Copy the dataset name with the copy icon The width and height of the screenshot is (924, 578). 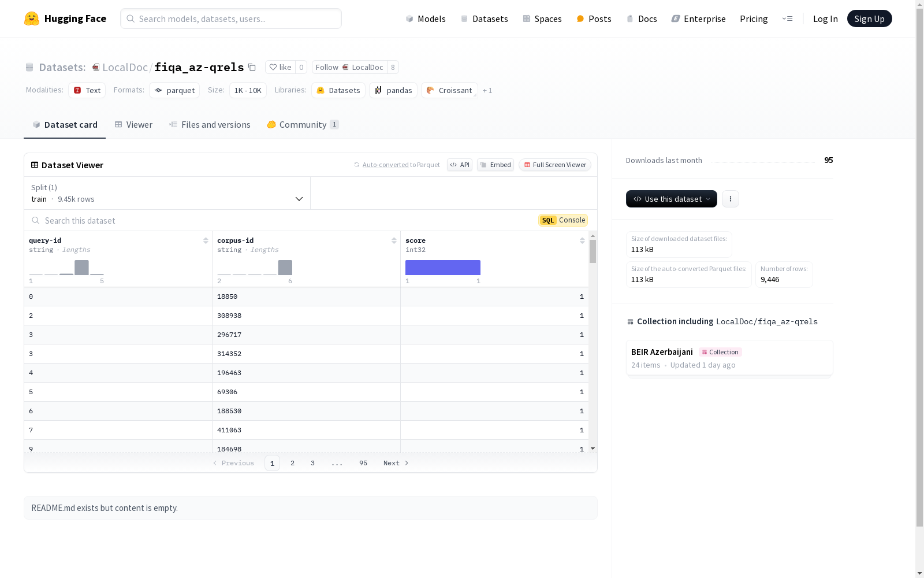[x=252, y=67]
